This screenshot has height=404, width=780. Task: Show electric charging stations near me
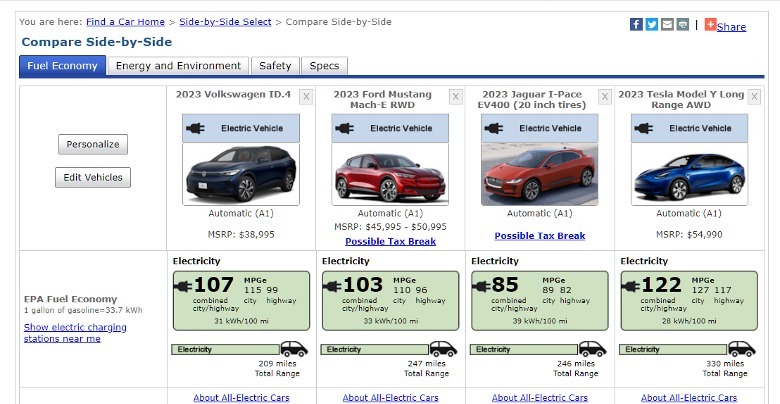click(75, 333)
